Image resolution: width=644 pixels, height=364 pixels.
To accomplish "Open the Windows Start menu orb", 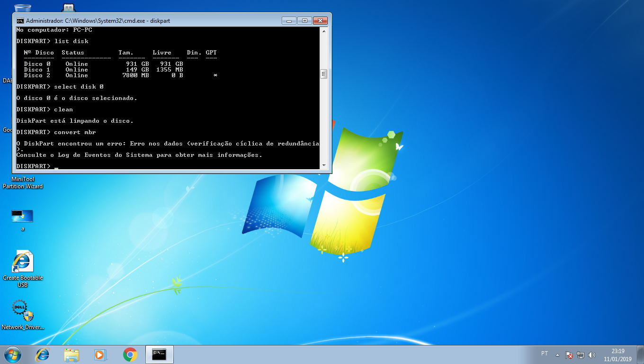I will (12, 354).
